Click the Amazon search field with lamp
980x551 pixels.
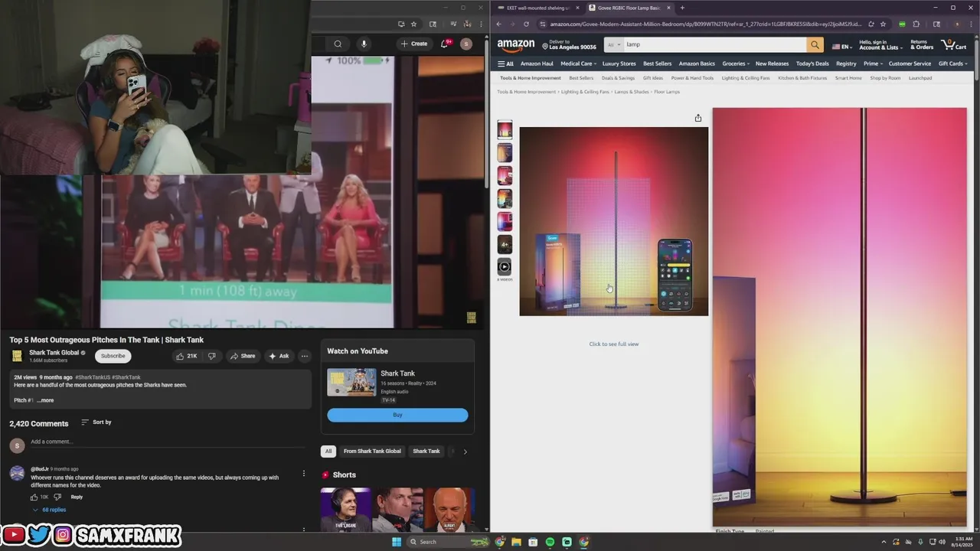pyautogui.click(x=715, y=44)
